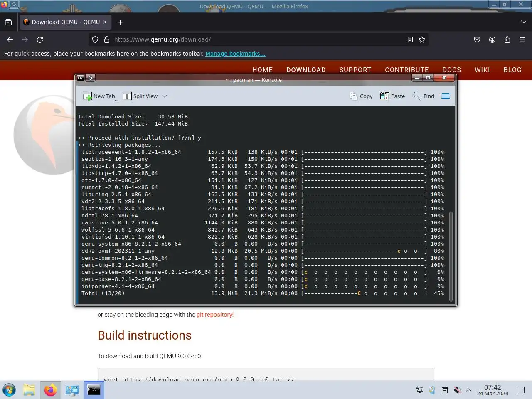Open DOCS in QEMU navigation
The image size is (532, 399).
tap(452, 70)
